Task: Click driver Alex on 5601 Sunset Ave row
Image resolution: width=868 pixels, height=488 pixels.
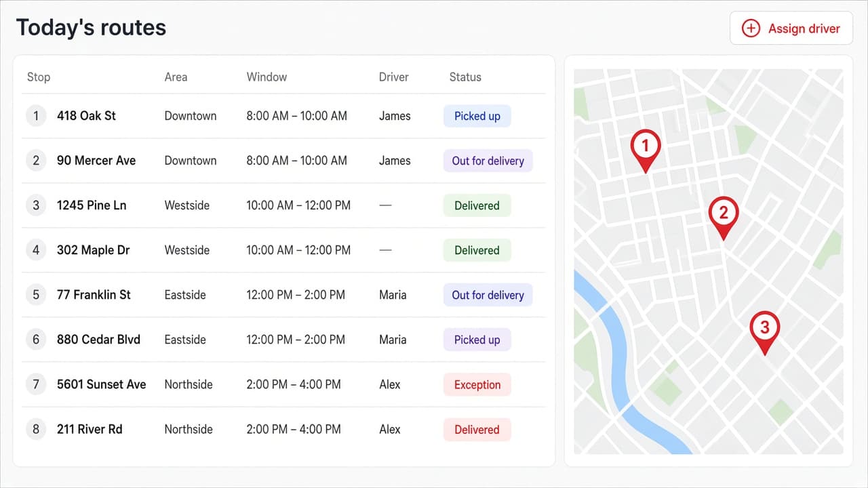Action: [390, 384]
